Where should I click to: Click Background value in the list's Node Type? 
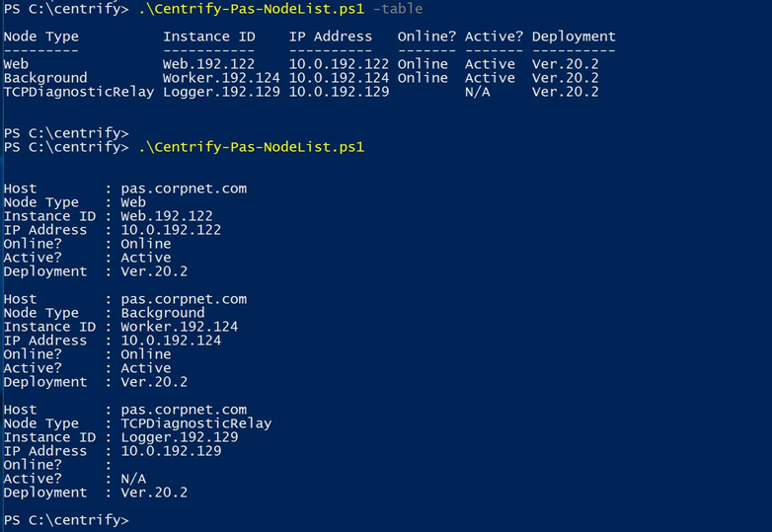[163, 313]
